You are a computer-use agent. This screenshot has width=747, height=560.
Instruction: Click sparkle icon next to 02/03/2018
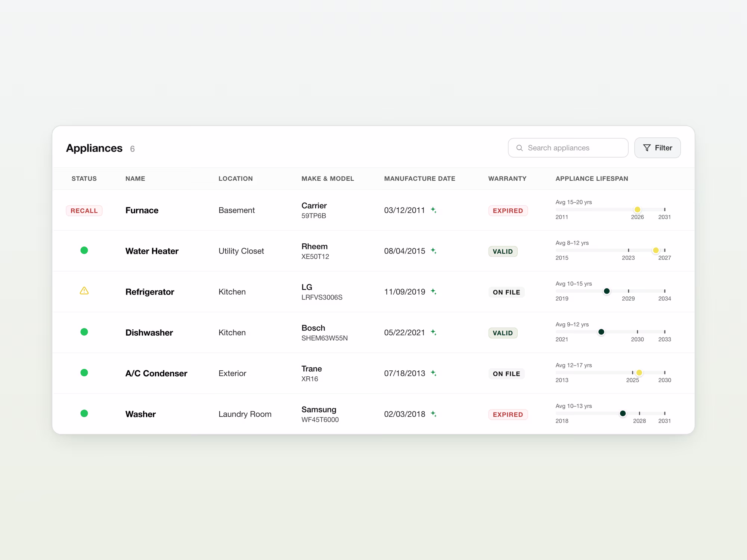[434, 414]
